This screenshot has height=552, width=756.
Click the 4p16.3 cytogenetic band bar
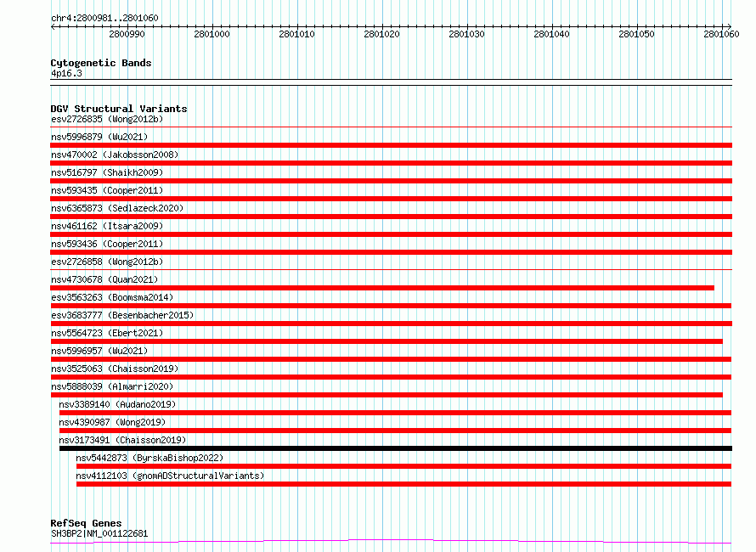click(391, 82)
